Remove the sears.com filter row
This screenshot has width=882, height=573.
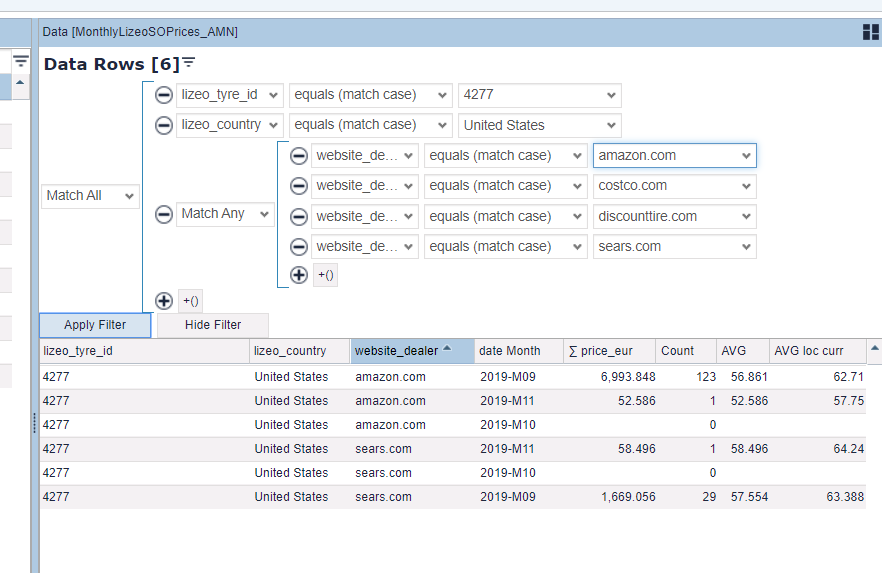(298, 246)
